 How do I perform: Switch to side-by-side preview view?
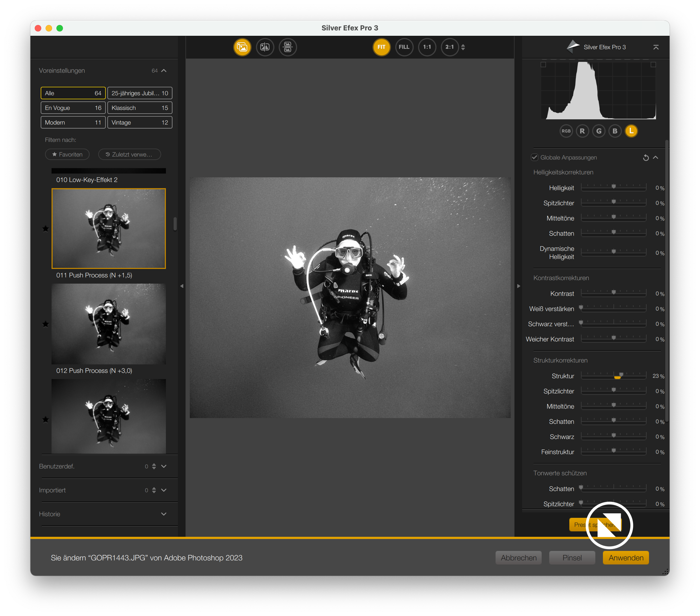(288, 47)
